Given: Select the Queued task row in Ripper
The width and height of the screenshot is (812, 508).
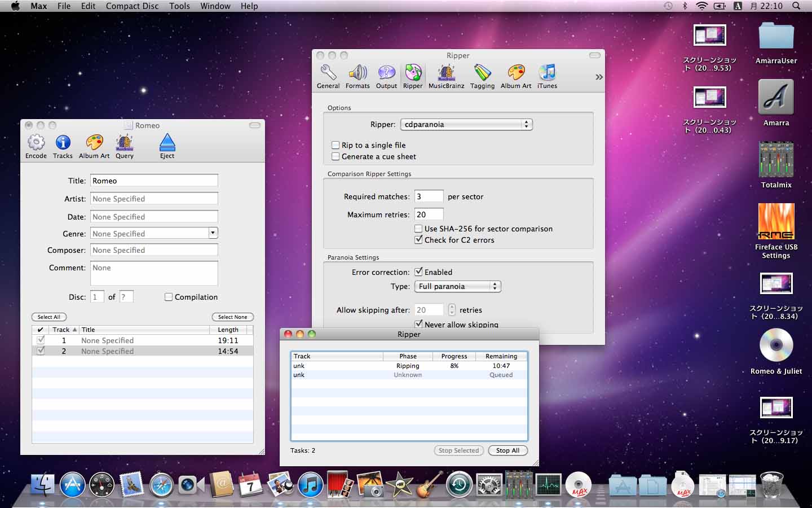Looking at the screenshot, I should click(409, 375).
